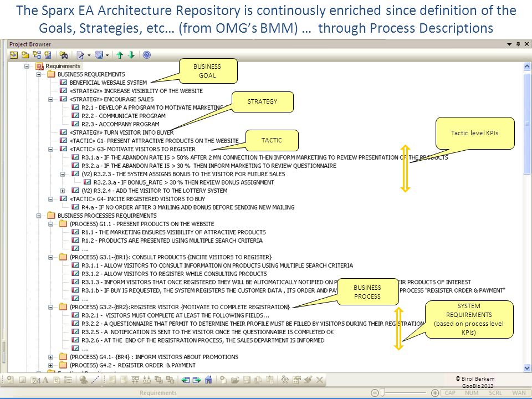Screen dimensions: 532x399
Task: Click the New Element toolbar icon
Action: [48, 55]
